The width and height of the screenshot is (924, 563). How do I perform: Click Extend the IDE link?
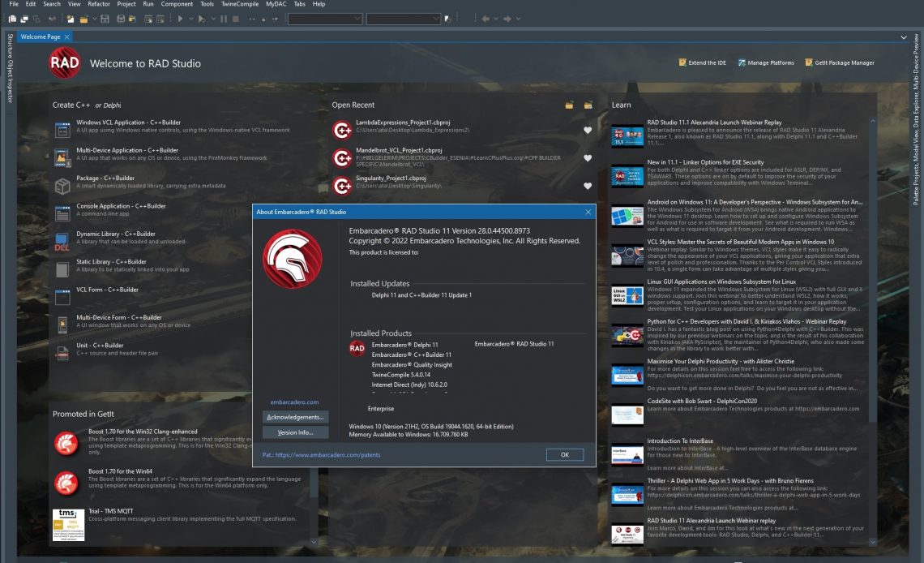pyautogui.click(x=702, y=62)
